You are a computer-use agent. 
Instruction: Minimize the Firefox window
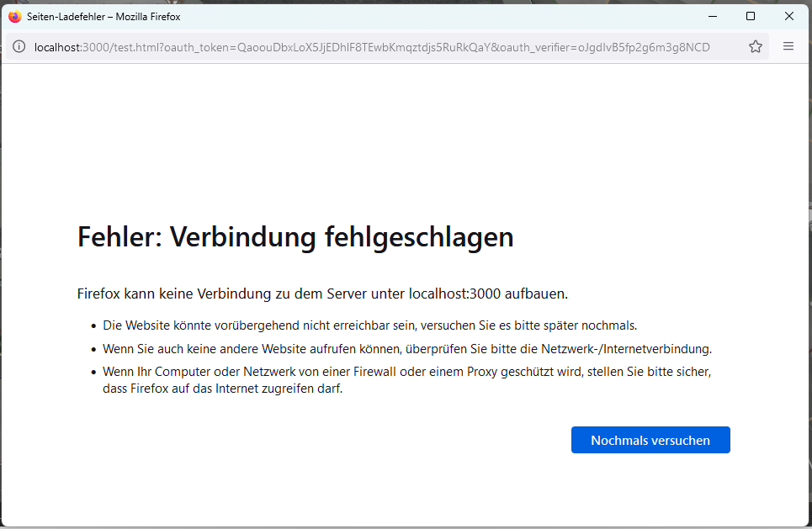713,17
